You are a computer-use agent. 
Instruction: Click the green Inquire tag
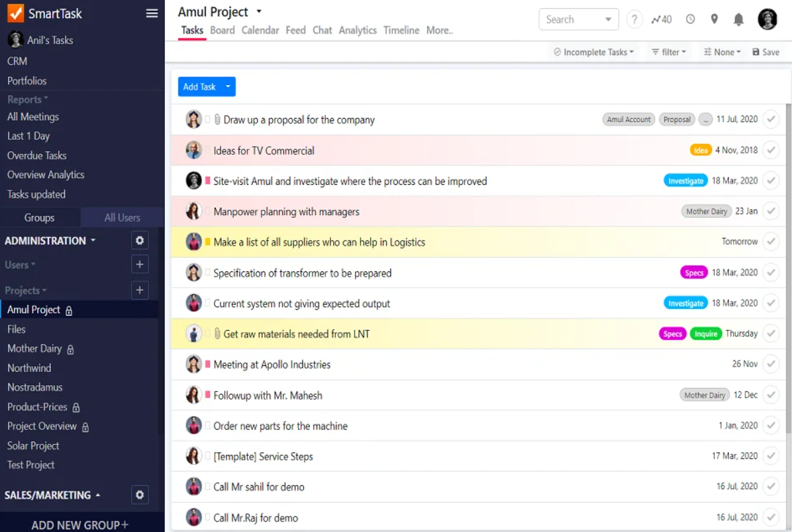(x=705, y=334)
